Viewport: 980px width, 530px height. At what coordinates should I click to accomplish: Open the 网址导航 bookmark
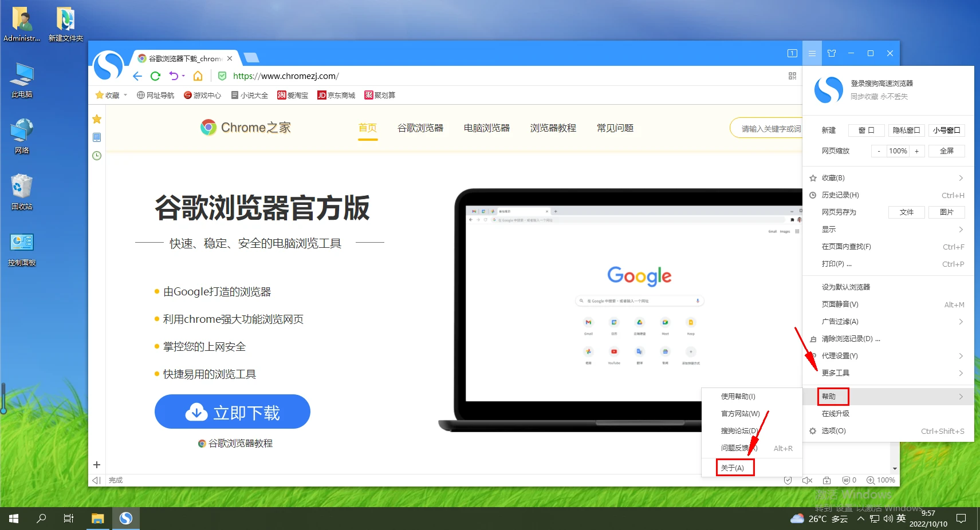[155, 95]
